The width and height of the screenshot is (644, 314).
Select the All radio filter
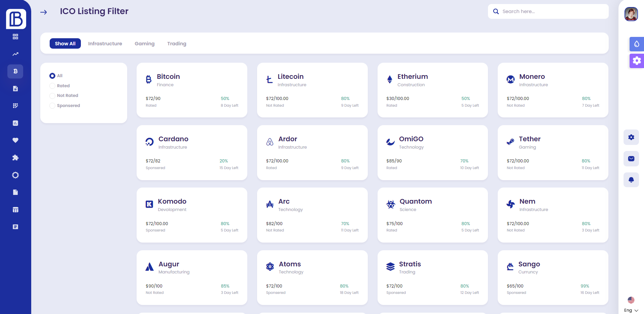tap(52, 76)
